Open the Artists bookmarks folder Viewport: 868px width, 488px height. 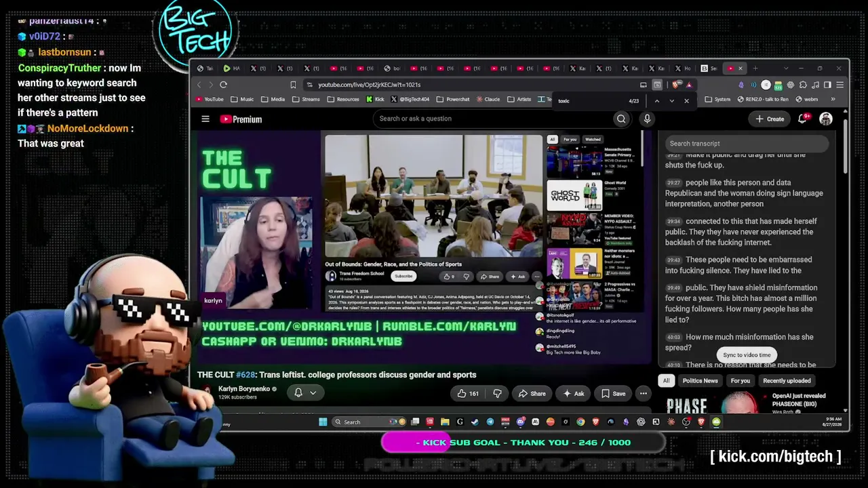[519, 100]
